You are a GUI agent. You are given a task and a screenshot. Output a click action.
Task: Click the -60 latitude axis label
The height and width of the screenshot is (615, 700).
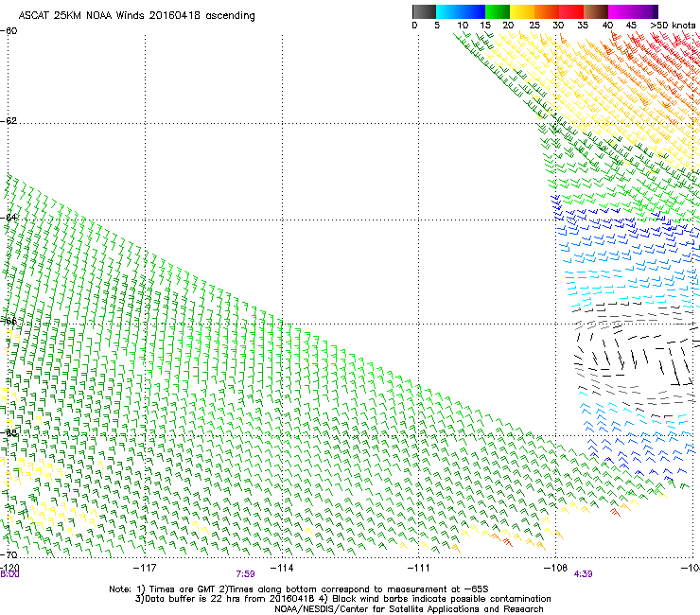pyautogui.click(x=9, y=31)
